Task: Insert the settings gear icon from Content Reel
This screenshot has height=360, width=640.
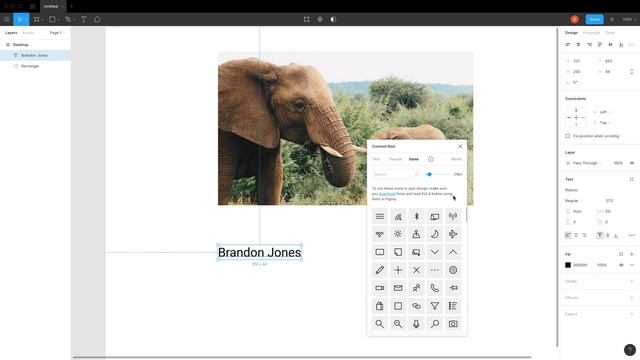Action: point(453,270)
